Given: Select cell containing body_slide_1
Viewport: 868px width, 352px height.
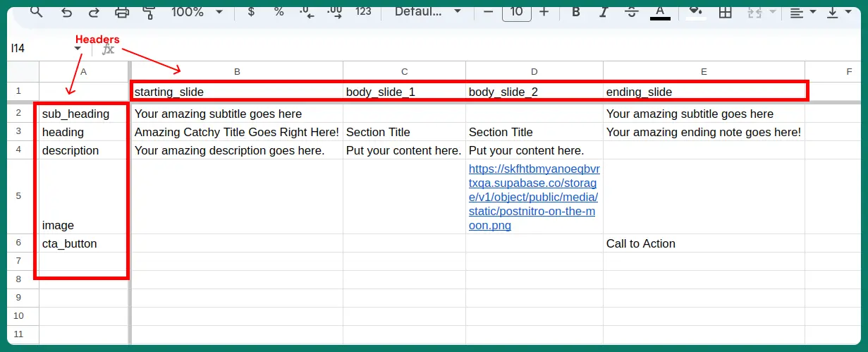Looking at the screenshot, I should coord(404,92).
